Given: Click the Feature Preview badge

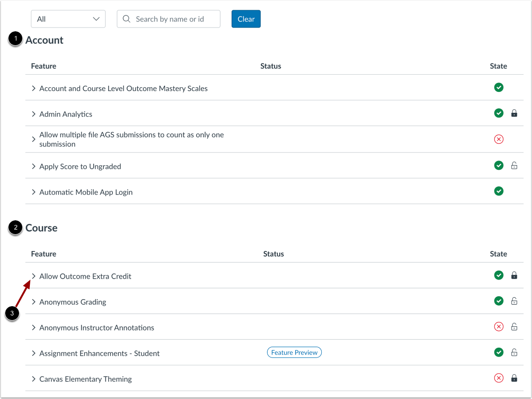Looking at the screenshot, I should 294,352.
